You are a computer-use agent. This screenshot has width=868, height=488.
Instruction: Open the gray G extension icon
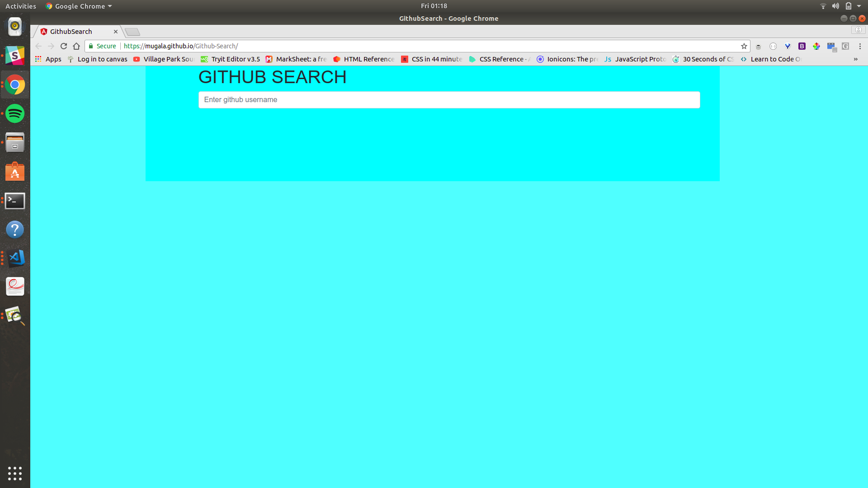(845, 46)
